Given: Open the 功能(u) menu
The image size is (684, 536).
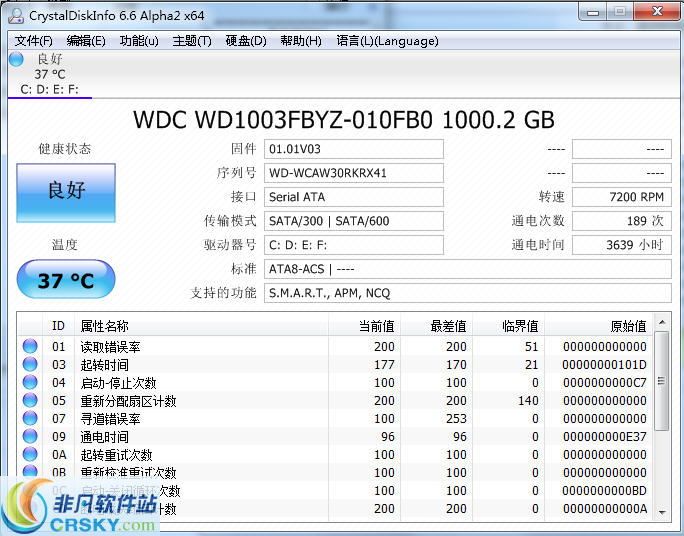Looking at the screenshot, I should click(x=139, y=41).
